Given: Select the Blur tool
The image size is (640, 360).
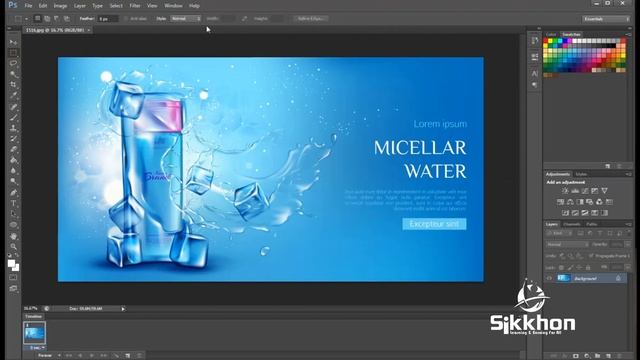Looking at the screenshot, I should pyautogui.click(x=13, y=171).
